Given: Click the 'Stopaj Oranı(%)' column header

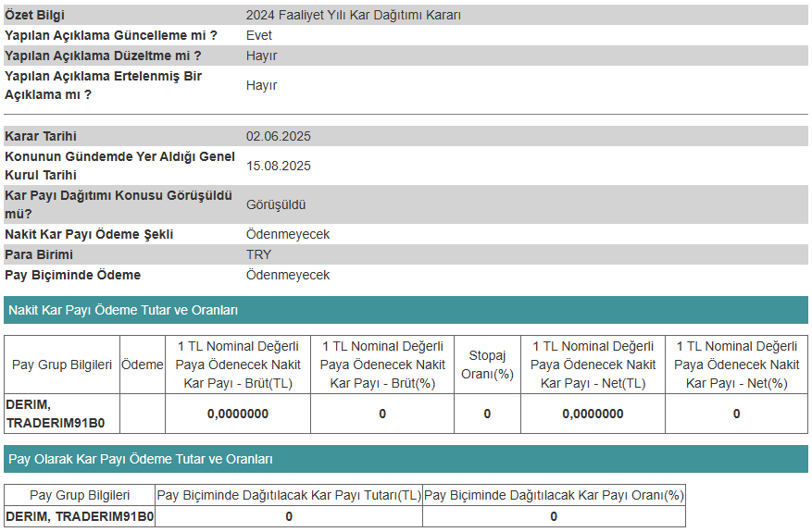Looking at the screenshot, I should click(x=487, y=365).
